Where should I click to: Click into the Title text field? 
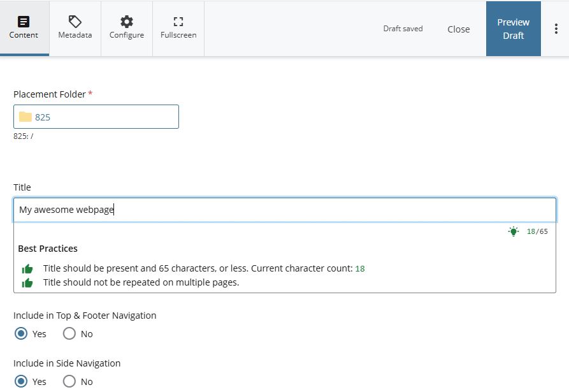coord(284,210)
